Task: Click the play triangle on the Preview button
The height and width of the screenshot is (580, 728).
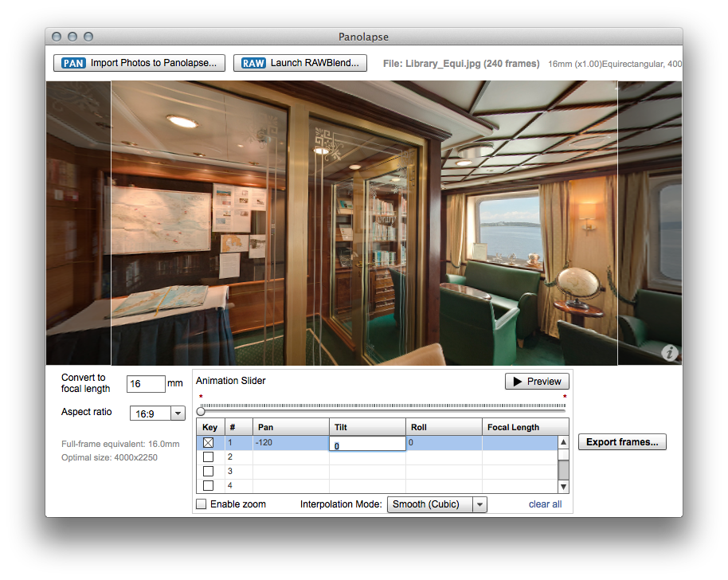Action: (x=518, y=382)
